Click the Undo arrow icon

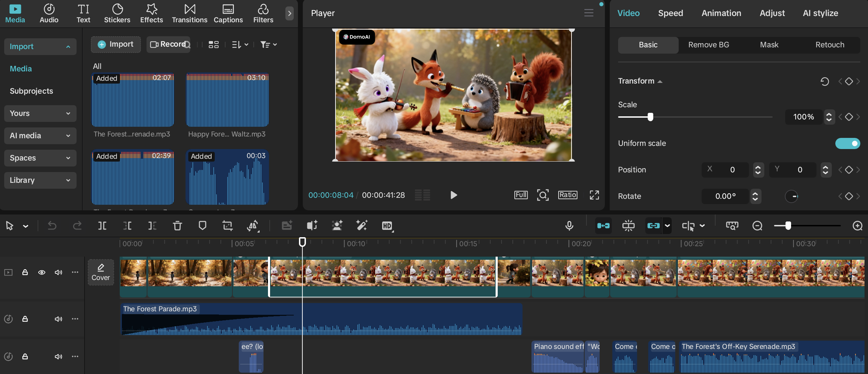pyautogui.click(x=52, y=226)
